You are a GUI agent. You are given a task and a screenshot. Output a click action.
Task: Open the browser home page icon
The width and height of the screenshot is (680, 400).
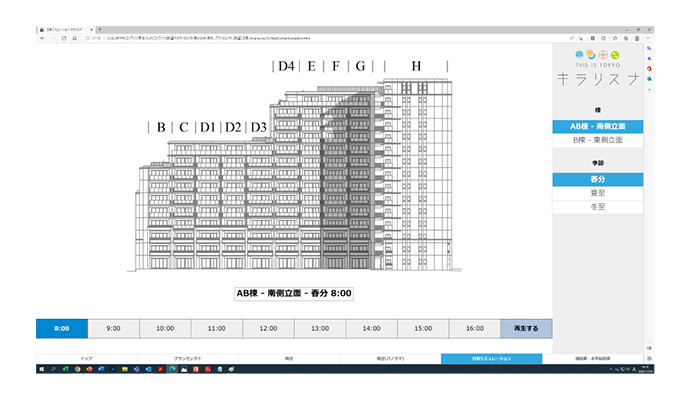(77, 38)
